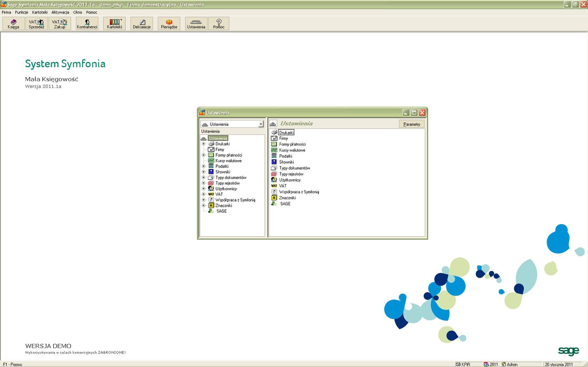Image resolution: width=588 pixels, height=367 pixels.
Task: Open the Pomoc menu
Action: 92,12
